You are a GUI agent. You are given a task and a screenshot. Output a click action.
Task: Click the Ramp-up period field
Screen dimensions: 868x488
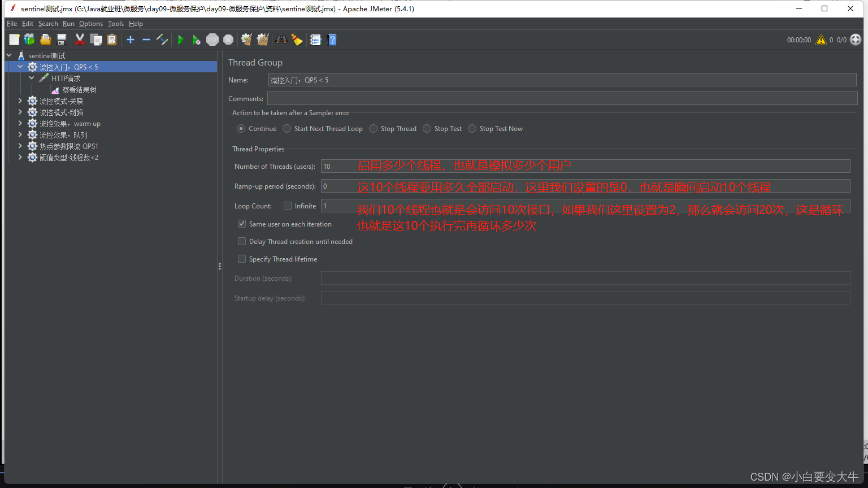(585, 186)
